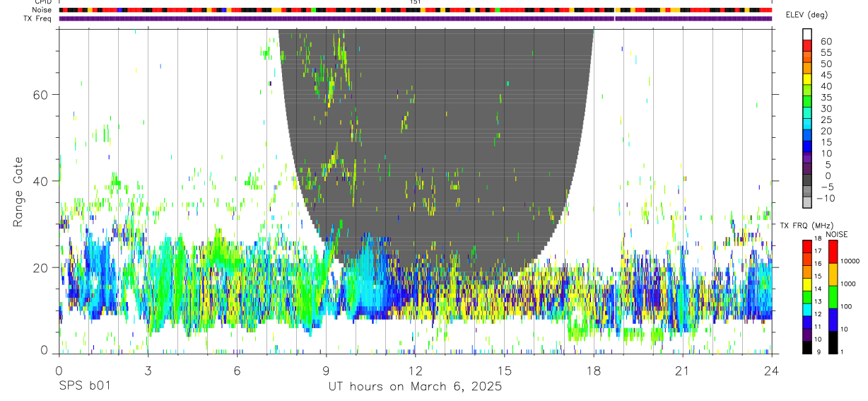Click the 'SPS b01' radar beam label
The height and width of the screenshot is (401, 868).
coord(84,387)
